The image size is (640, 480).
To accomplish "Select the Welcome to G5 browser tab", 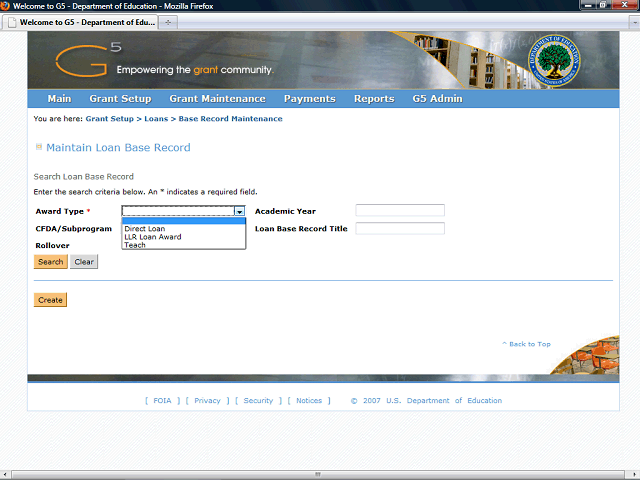I will [x=80, y=22].
